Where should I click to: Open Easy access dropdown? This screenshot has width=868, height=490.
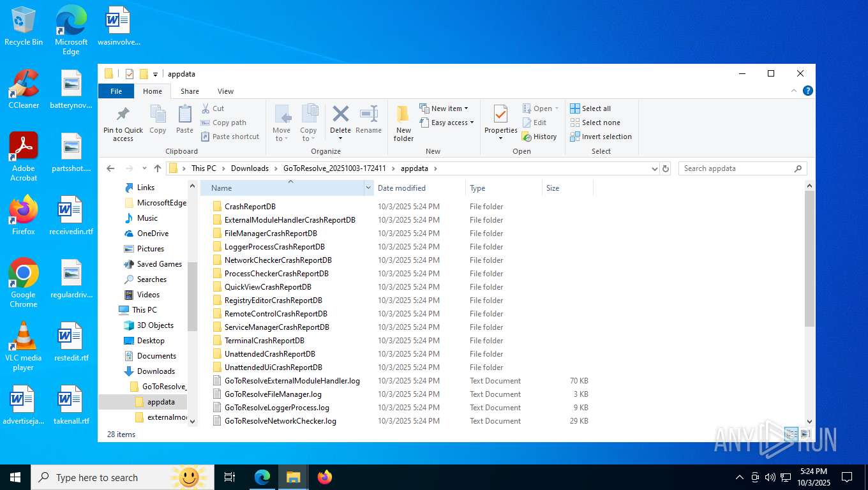tap(447, 122)
